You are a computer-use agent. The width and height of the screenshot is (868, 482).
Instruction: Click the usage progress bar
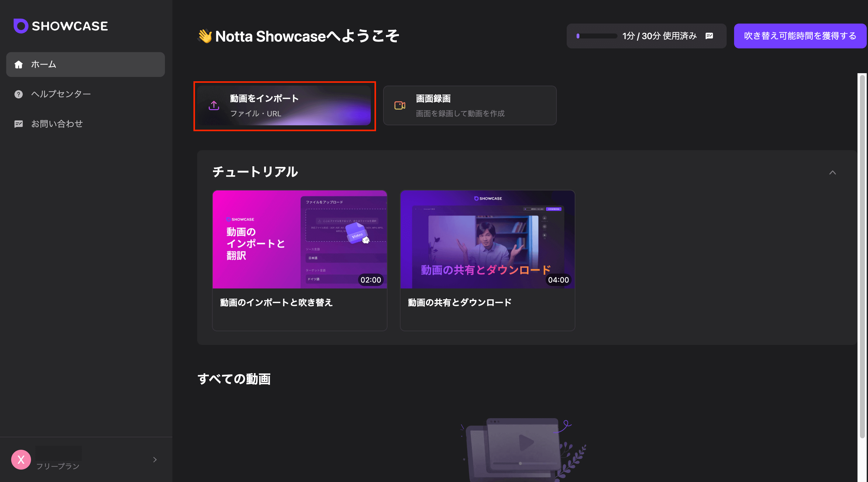597,36
